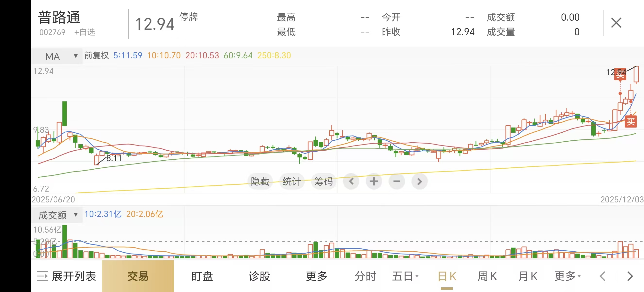Image resolution: width=644 pixels, height=292 pixels.
Task: Zoom in chart with plus icon
Action: click(374, 181)
